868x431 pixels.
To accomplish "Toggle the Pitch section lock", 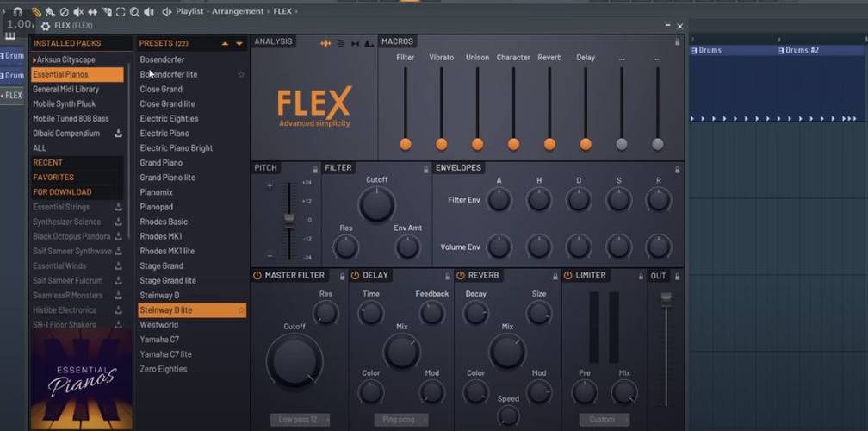I will click(315, 170).
